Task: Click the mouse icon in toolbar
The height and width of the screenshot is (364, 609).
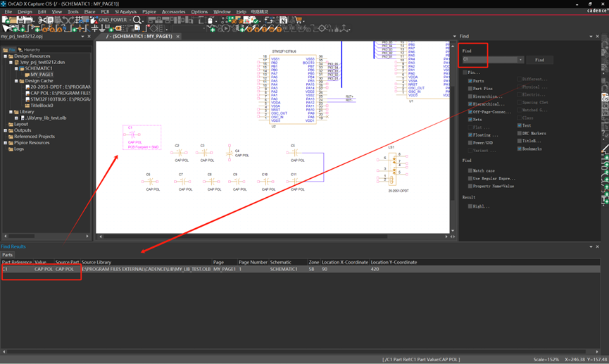Action: 210,20
